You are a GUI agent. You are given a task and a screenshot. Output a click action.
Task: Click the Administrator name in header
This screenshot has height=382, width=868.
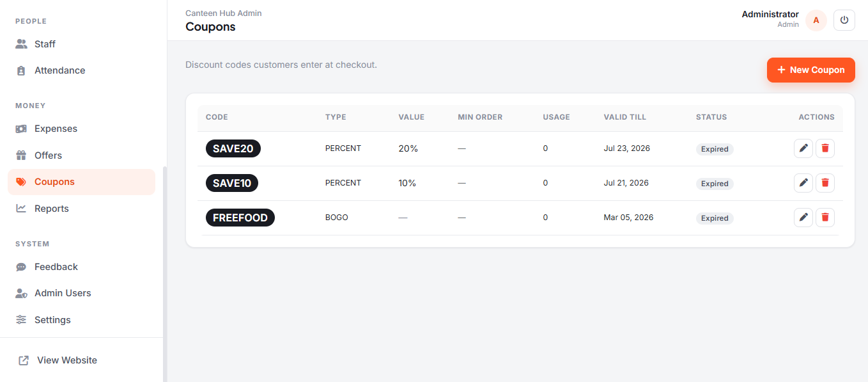click(770, 14)
